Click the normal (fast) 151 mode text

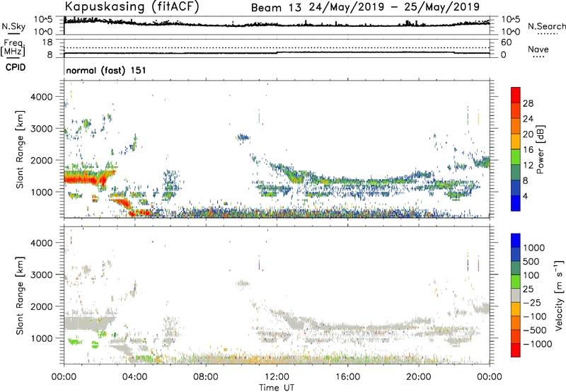coord(106,70)
